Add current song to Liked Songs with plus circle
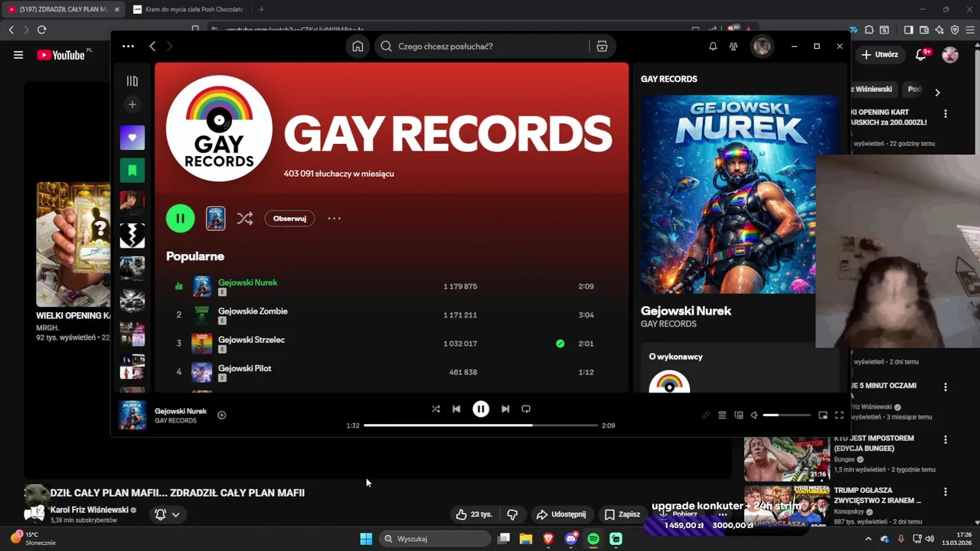This screenshot has height=551, width=980. point(222,416)
